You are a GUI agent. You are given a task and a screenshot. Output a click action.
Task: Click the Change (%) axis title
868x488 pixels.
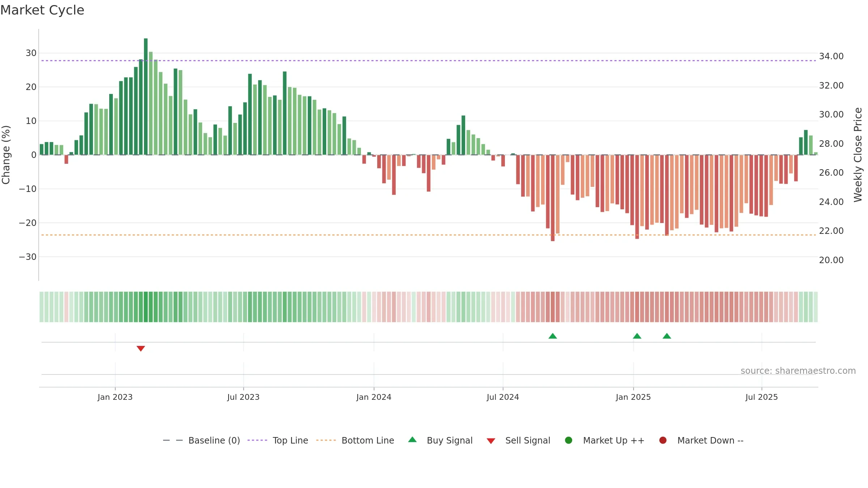(6, 155)
